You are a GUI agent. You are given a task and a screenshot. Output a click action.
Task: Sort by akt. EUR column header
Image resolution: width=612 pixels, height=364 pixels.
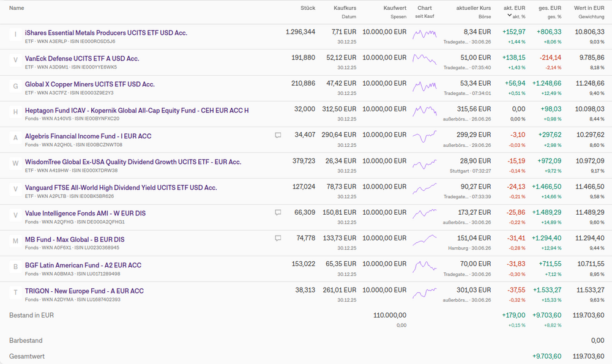point(514,8)
